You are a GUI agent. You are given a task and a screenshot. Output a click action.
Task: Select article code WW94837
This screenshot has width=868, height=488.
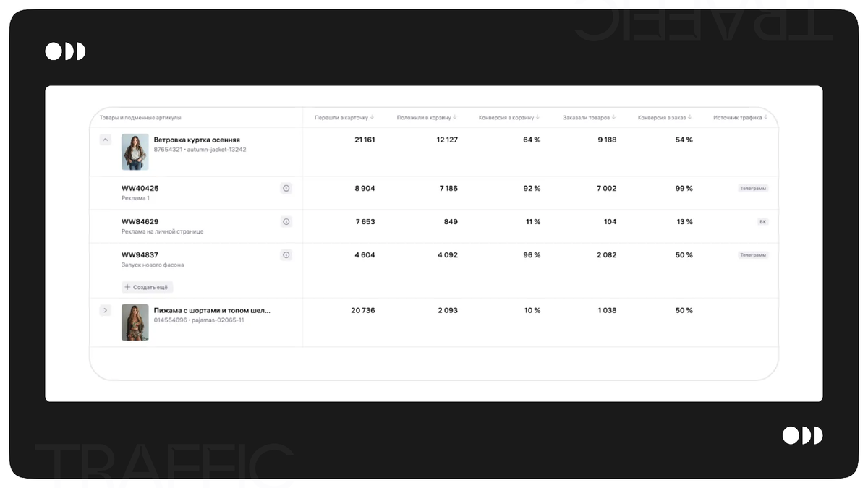[x=140, y=254]
